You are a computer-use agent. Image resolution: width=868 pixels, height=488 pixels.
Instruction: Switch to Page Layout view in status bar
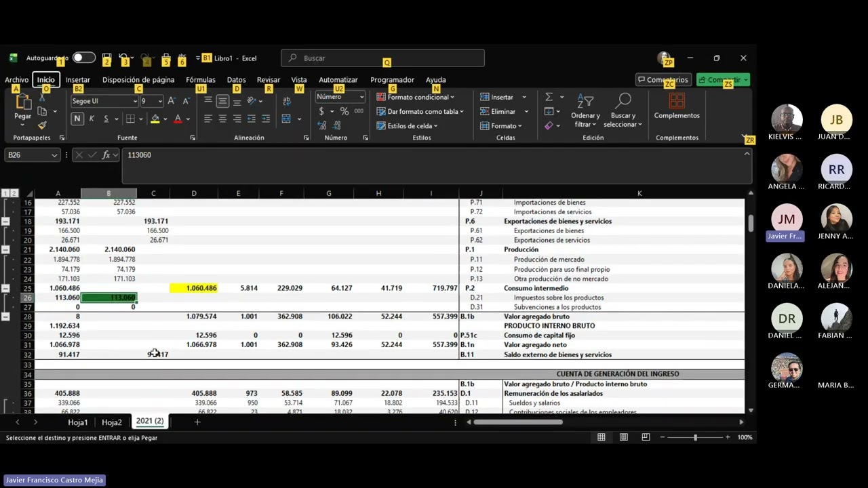point(624,437)
